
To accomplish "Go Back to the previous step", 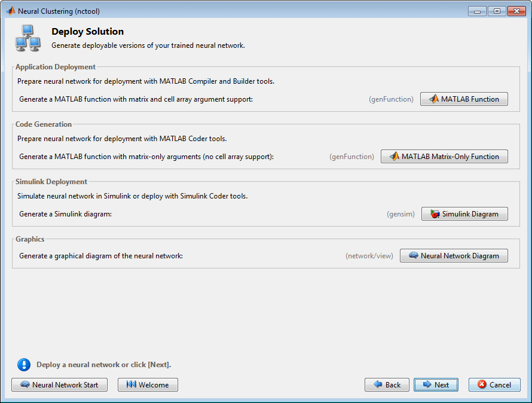I will [387, 385].
